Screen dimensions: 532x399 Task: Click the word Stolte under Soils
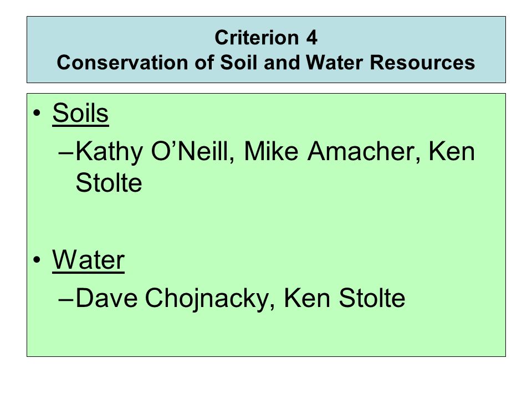pos(109,183)
